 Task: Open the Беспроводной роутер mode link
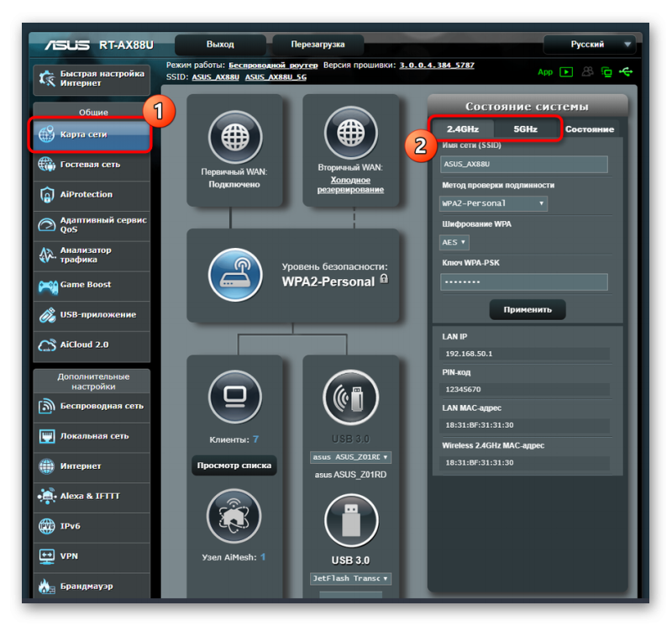tap(274, 66)
